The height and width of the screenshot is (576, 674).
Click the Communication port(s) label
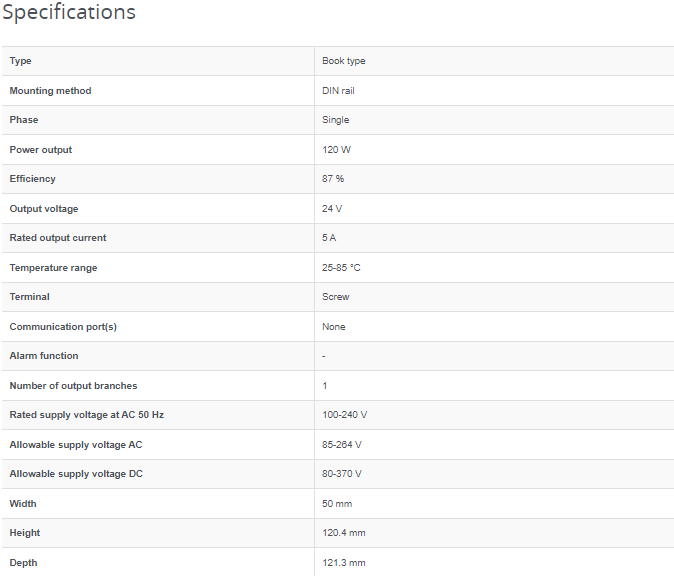click(63, 327)
